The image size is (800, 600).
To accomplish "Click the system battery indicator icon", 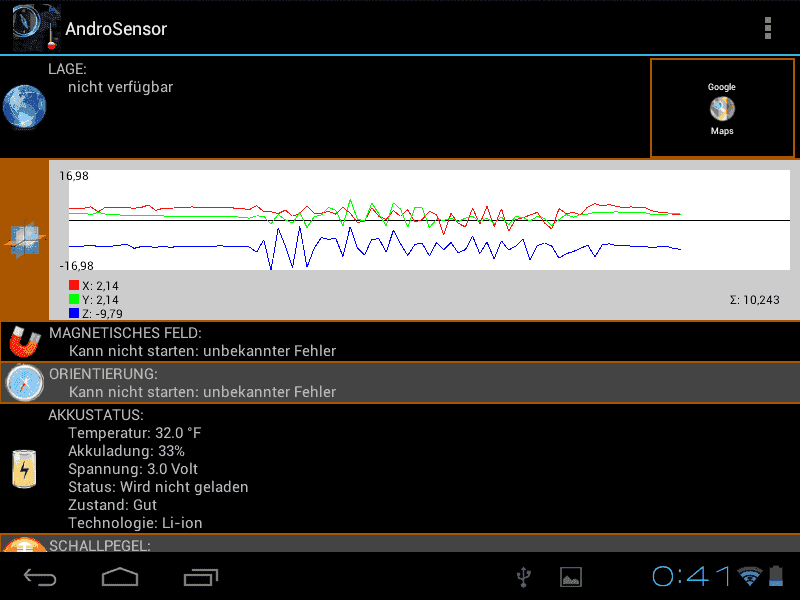I will pyautogui.click(x=776, y=576).
